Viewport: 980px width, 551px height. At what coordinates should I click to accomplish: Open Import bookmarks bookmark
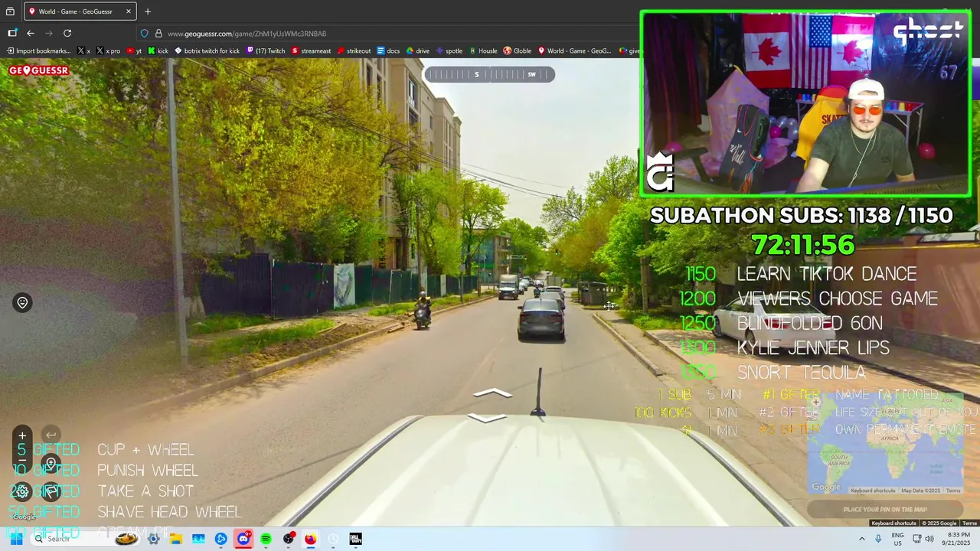tap(38, 51)
